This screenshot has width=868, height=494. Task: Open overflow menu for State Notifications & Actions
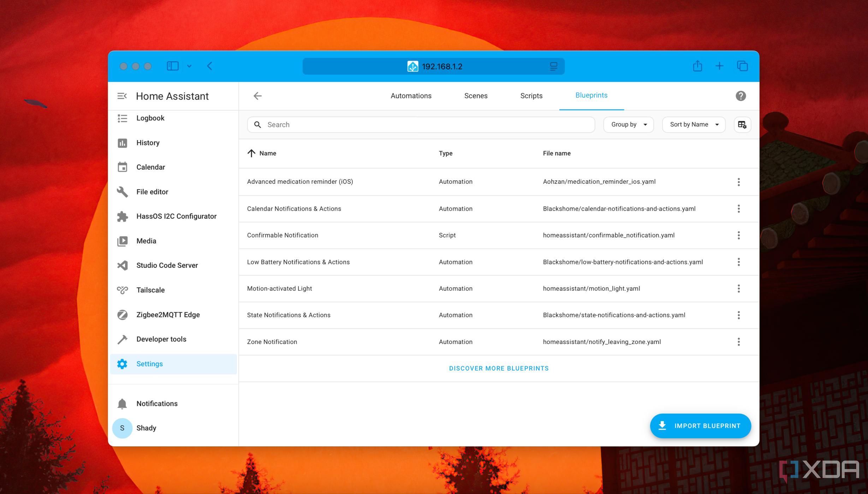point(738,315)
